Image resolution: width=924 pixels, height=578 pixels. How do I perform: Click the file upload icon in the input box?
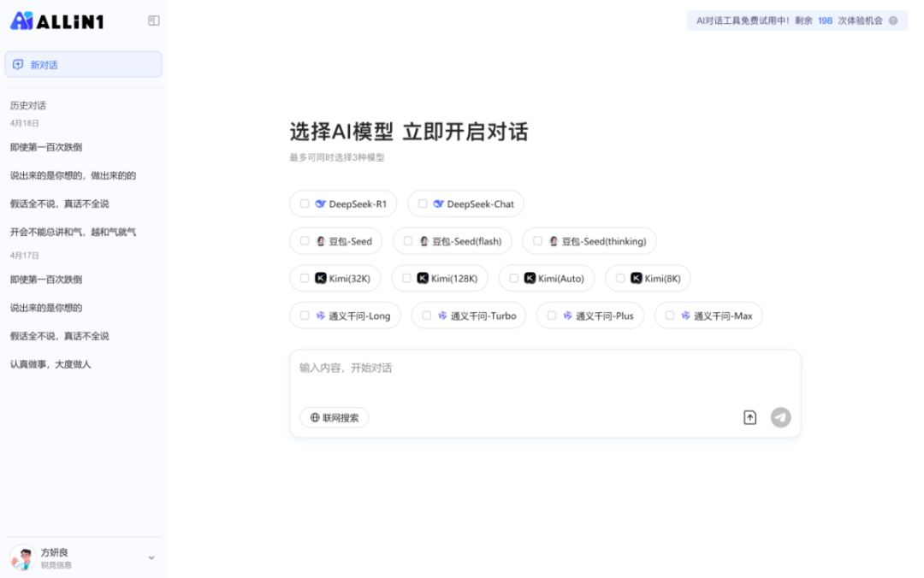[x=749, y=417]
